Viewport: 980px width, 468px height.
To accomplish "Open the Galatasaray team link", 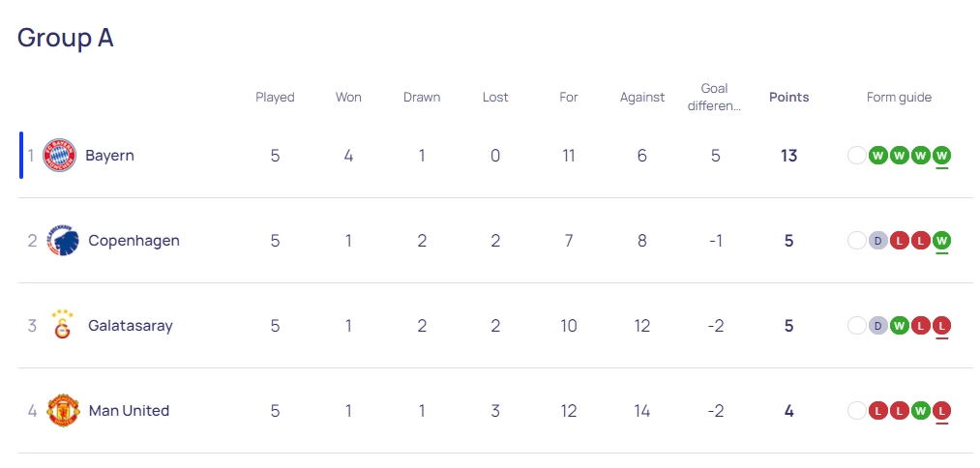I will click(x=130, y=326).
